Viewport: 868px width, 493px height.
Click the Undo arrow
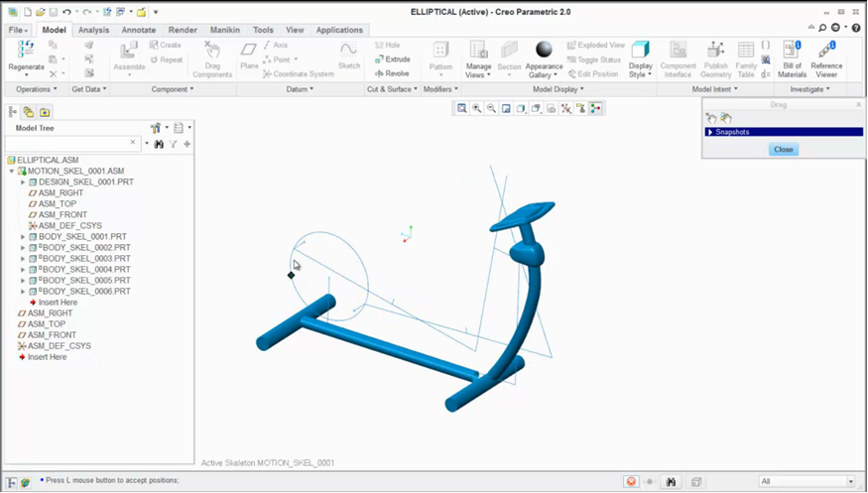(x=67, y=12)
